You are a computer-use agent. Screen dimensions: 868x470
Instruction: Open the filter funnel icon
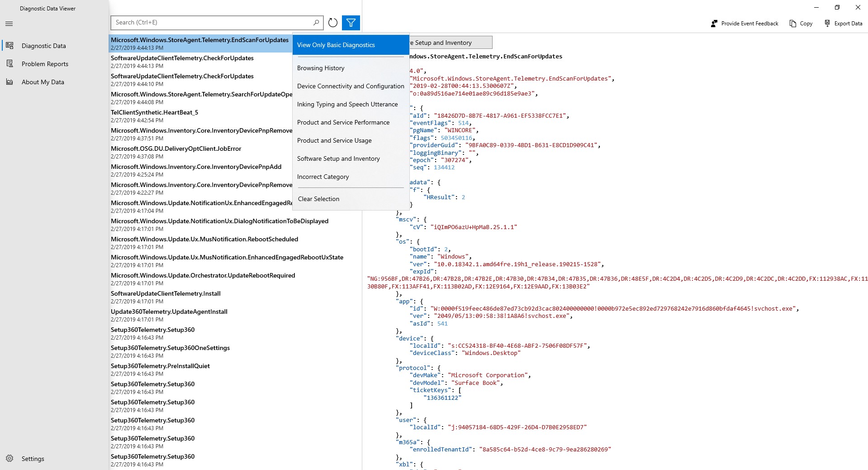click(351, 23)
